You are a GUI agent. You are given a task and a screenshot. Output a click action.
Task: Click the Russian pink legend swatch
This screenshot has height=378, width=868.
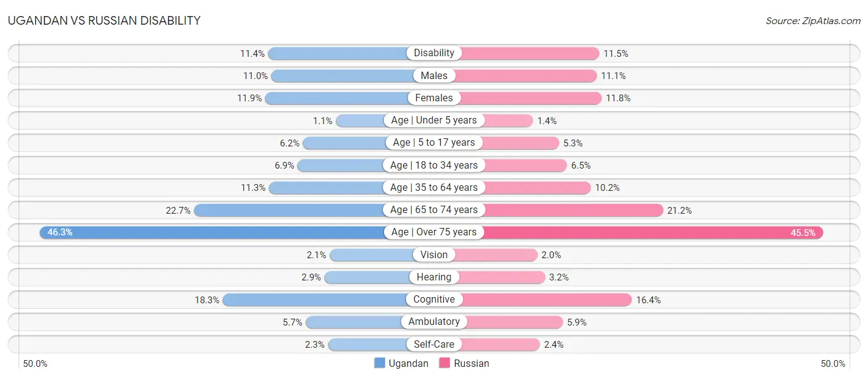point(444,363)
